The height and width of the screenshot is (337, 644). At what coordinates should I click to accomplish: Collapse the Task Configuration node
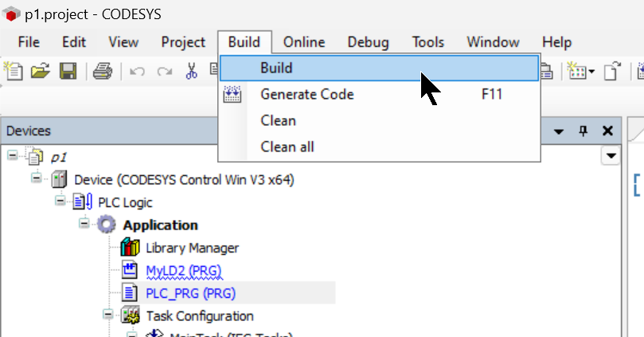(x=108, y=315)
